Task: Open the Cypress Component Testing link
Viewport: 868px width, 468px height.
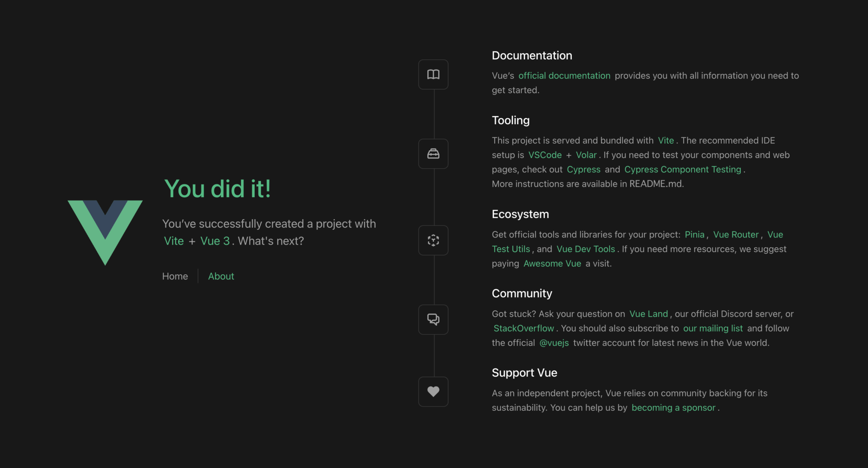Action: coord(682,170)
